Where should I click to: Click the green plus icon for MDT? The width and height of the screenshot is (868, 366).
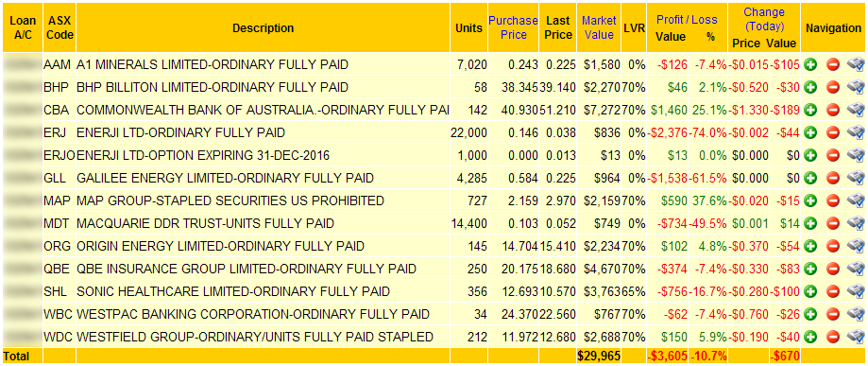pyautogui.click(x=811, y=223)
